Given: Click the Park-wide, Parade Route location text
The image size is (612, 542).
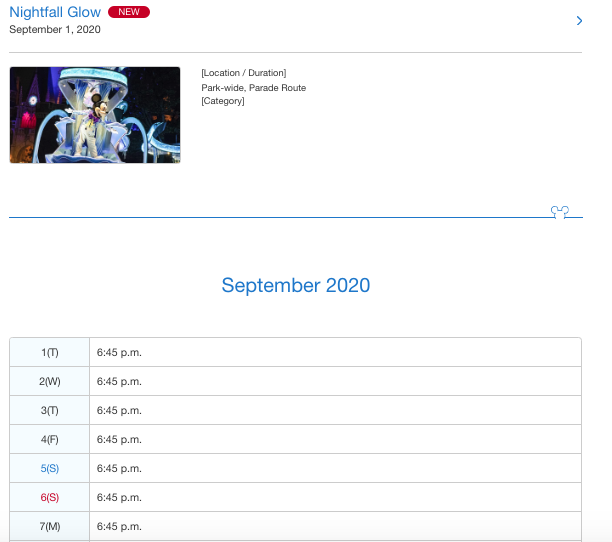Looking at the screenshot, I should coord(253,88).
